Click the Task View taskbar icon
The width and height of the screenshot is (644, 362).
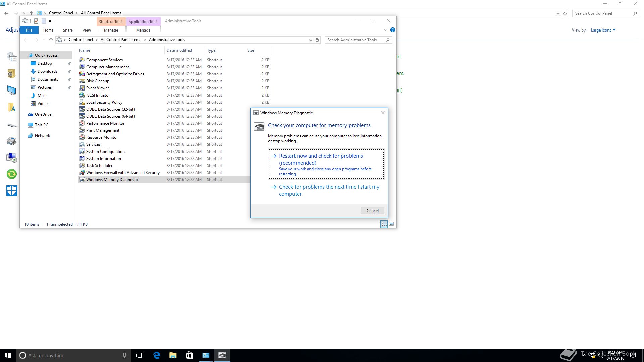(140, 355)
